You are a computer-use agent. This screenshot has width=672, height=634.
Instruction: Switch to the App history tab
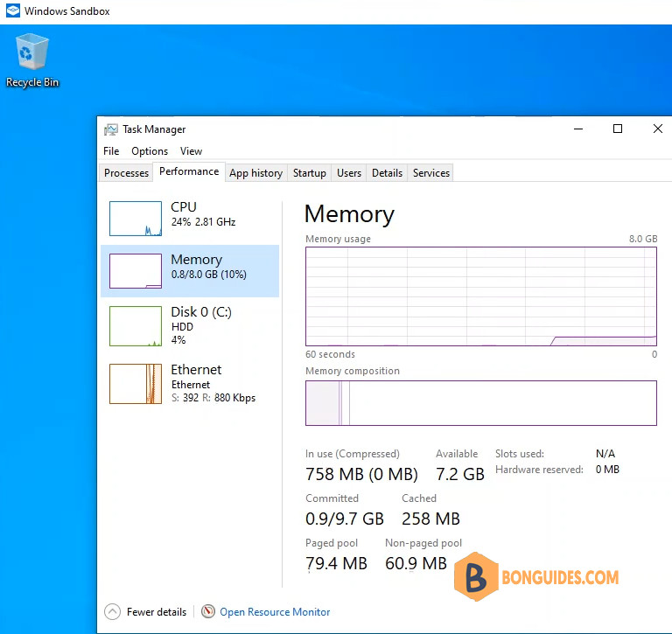(255, 173)
